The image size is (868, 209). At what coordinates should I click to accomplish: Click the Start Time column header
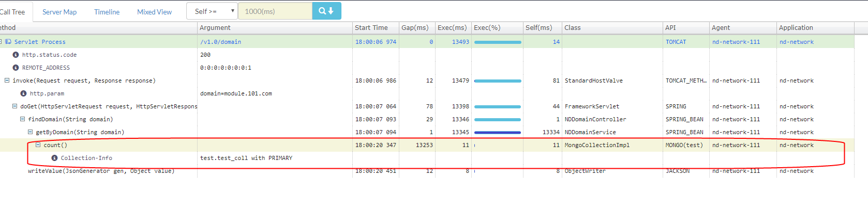click(x=376, y=28)
